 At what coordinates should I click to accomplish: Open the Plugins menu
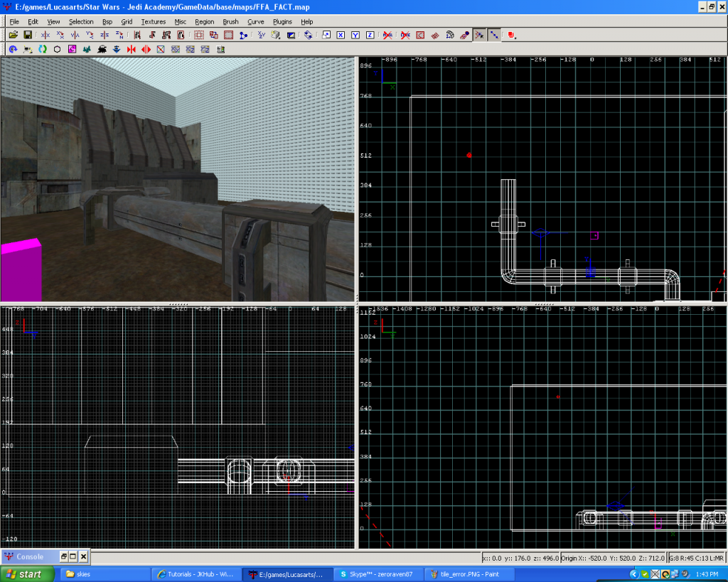(282, 22)
